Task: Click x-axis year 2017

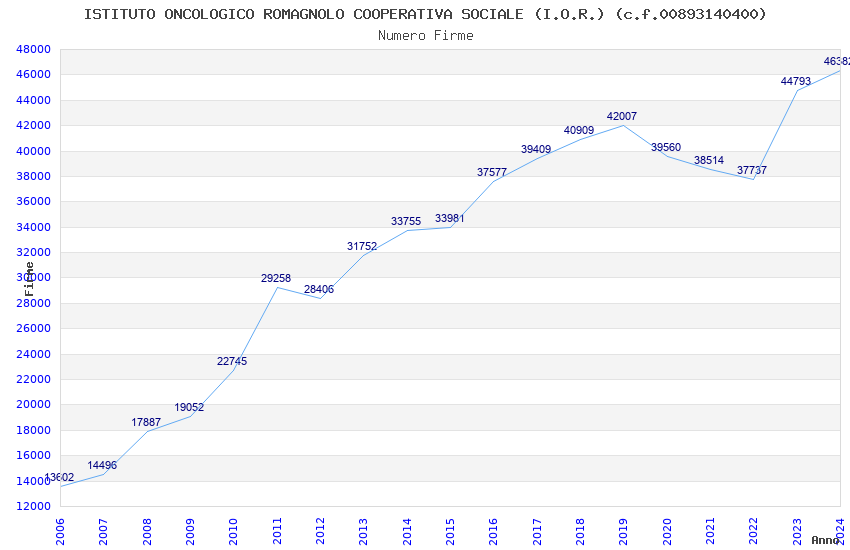Action: (x=537, y=532)
